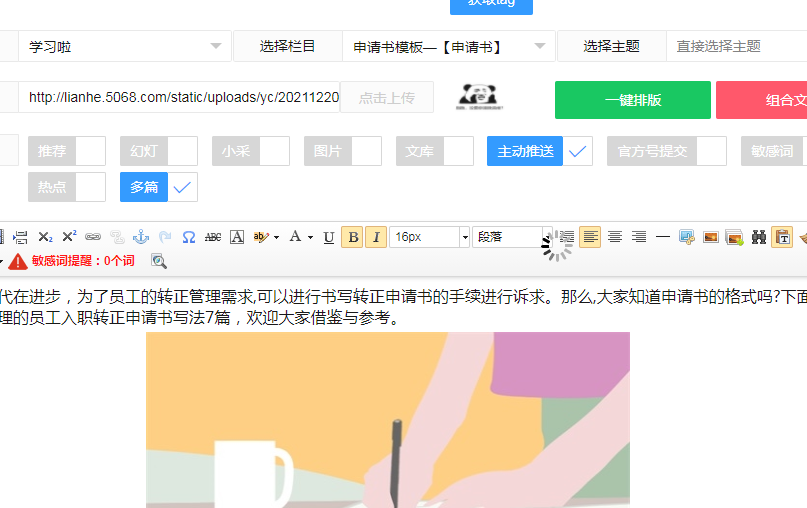This screenshot has width=807, height=508.
Task: Center align the paragraph
Action: [x=615, y=237]
